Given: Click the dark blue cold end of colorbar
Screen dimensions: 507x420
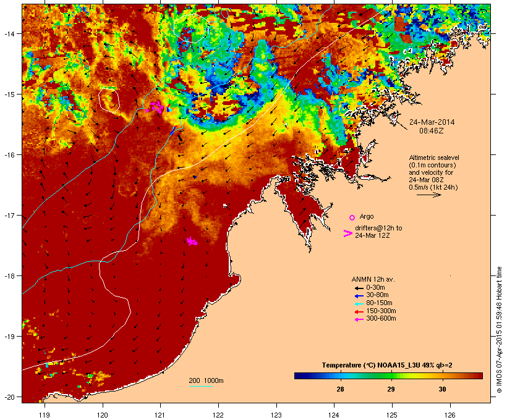Looking at the screenshot, I should point(299,376).
